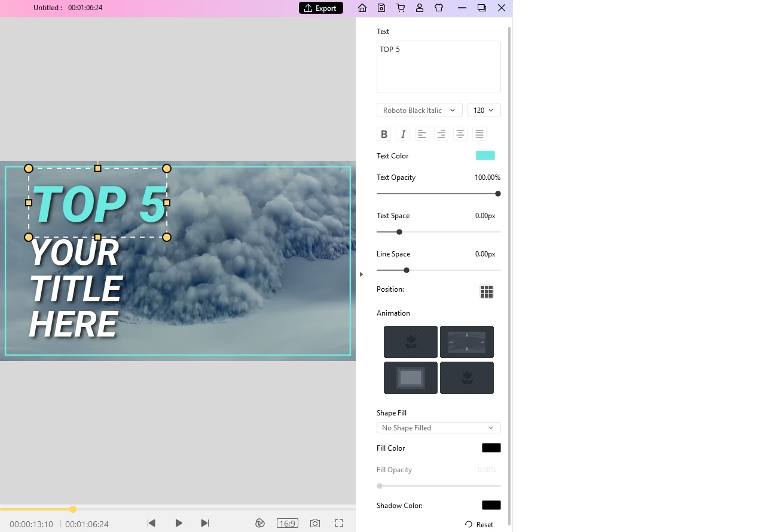This screenshot has height=532, width=782.
Task: Click the Text Space slider handle
Action: (399, 232)
